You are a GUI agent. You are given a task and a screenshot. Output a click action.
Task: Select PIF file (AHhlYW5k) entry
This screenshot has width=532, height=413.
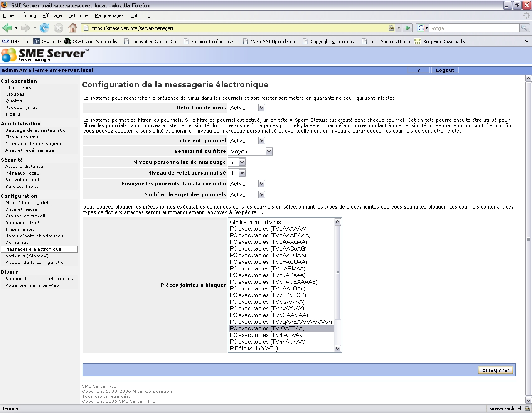click(x=281, y=348)
